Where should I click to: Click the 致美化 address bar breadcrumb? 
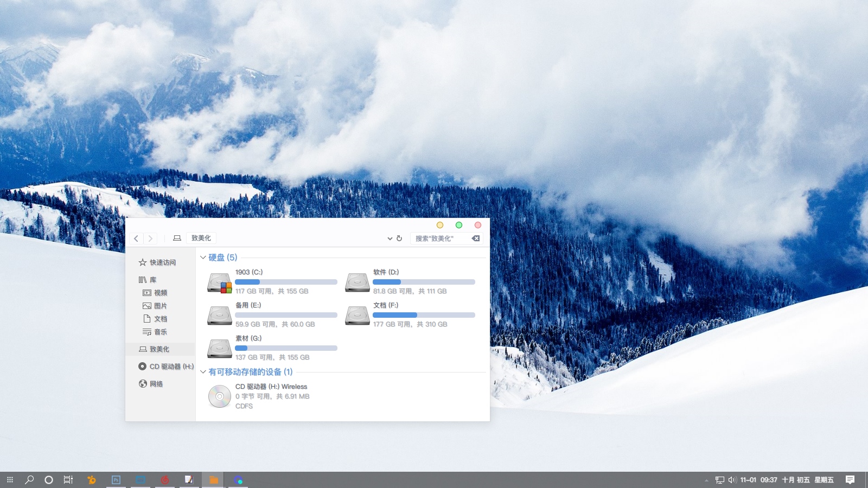[201, 238]
